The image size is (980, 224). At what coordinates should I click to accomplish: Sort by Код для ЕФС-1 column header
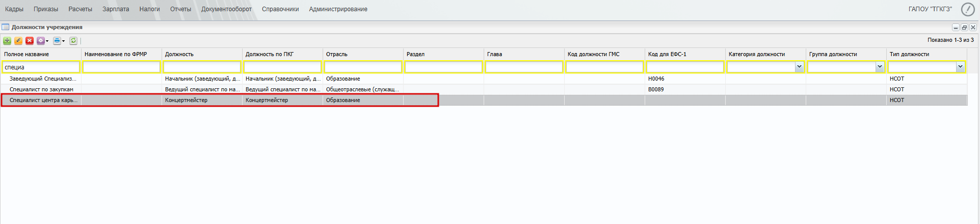tap(685, 54)
